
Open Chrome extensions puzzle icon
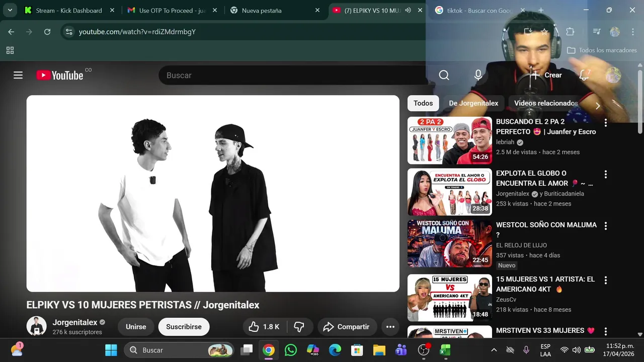[570, 32]
